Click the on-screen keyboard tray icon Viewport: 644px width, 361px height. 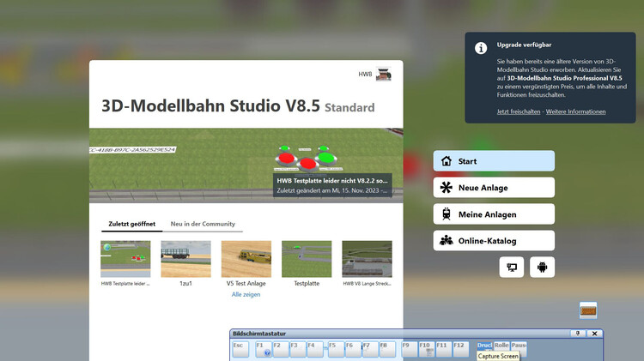point(588,310)
